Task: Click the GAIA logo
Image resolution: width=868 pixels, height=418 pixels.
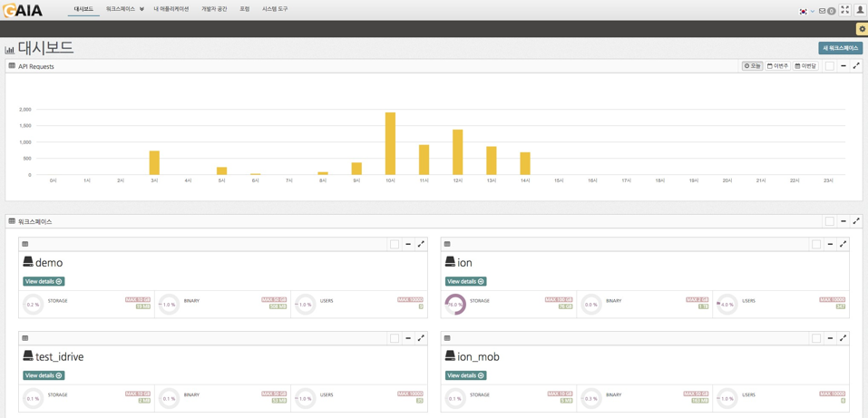Action: (x=23, y=11)
